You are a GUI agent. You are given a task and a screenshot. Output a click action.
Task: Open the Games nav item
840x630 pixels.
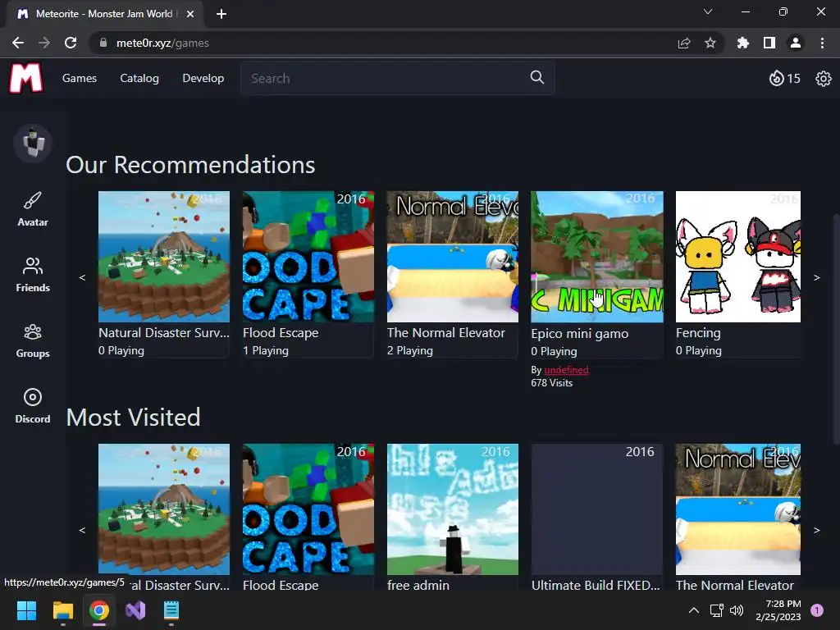80,78
